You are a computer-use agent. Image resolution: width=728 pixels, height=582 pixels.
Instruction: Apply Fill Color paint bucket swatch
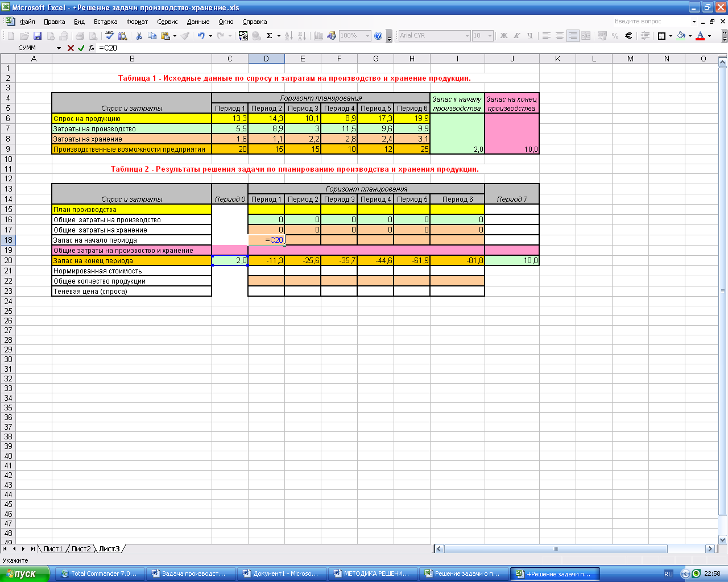click(x=681, y=36)
